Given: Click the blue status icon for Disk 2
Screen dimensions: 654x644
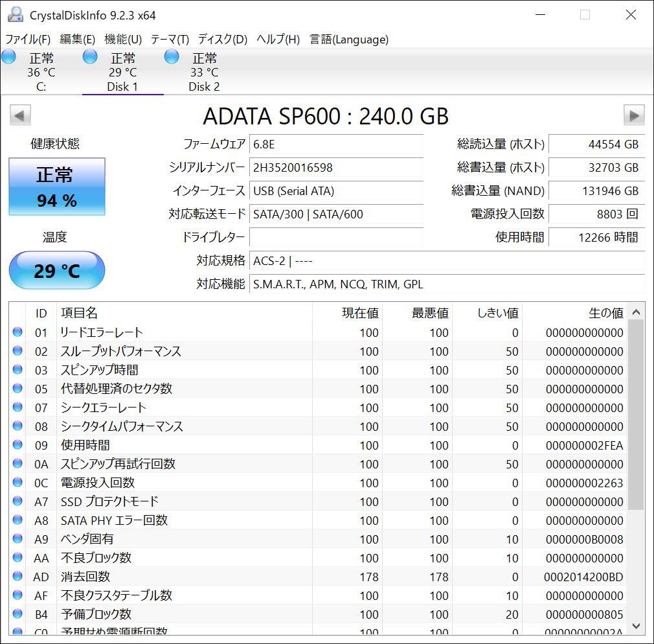Looking at the screenshot, I should click(x=171, y=56).
